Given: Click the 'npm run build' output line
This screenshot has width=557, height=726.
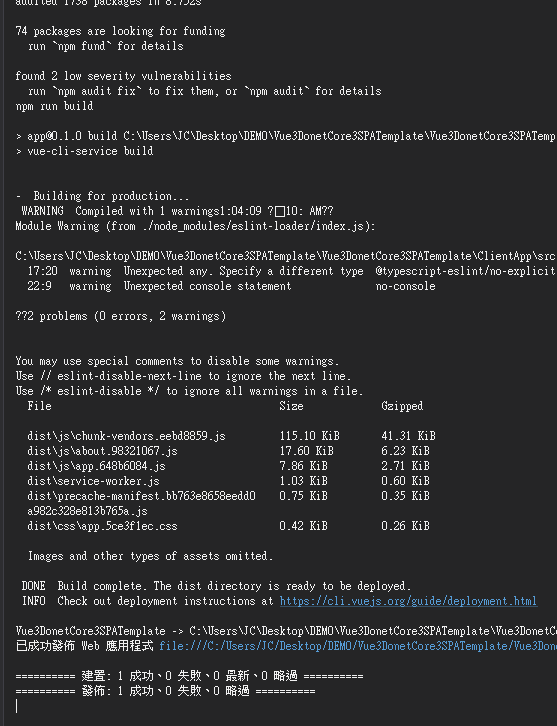Looking at the screenshot, I should (x=54, y=106).
